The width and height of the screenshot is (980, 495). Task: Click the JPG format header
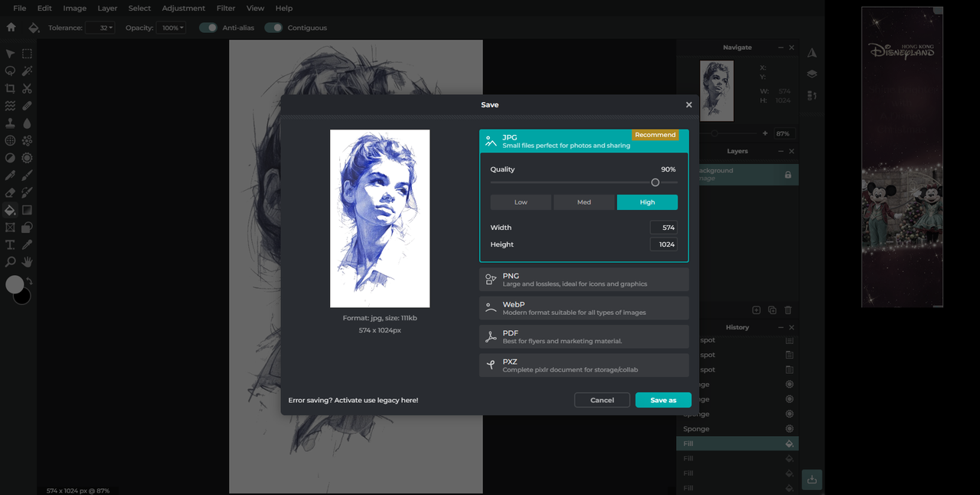coord(584,141)
